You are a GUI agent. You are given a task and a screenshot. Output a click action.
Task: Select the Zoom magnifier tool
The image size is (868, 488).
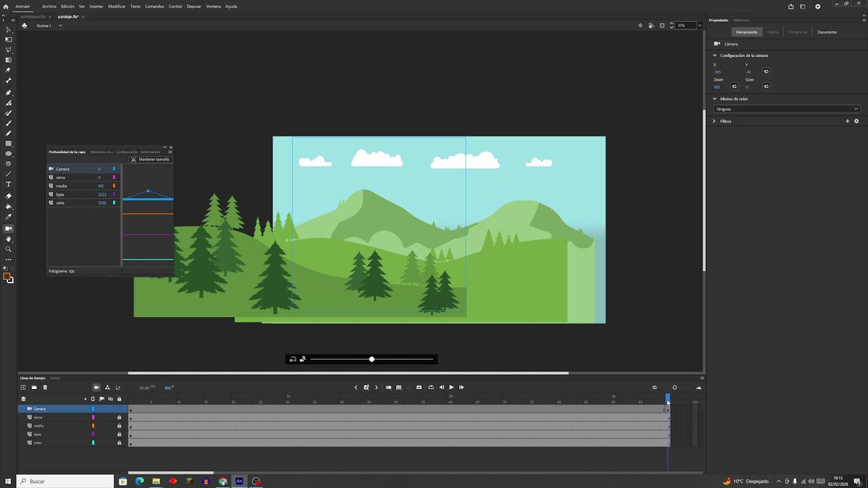[x=8, y=249]
